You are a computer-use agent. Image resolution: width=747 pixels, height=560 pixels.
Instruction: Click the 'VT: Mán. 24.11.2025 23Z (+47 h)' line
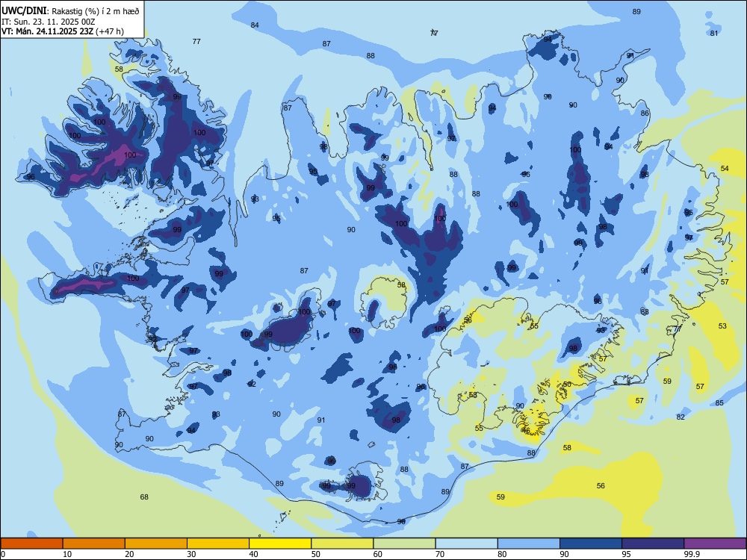coord(63,31)
